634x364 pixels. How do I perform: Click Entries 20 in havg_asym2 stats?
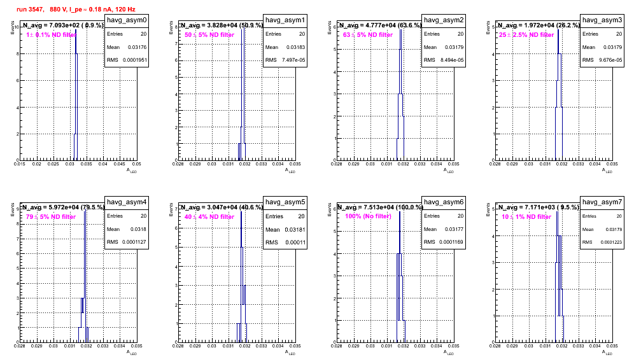pyautogui.click(x=444, y=34)
